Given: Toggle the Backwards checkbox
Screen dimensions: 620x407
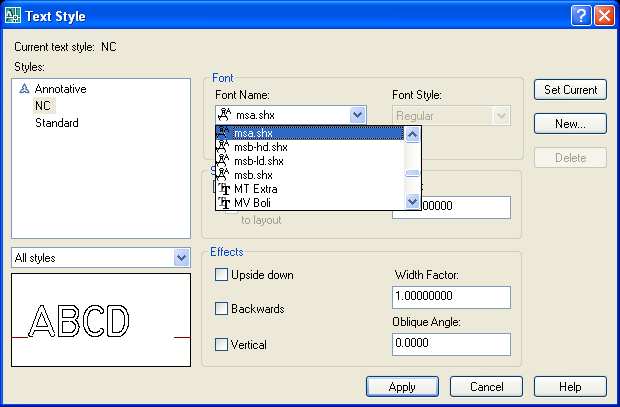Looking at the screenshot, I should click(x=222, y=309).
